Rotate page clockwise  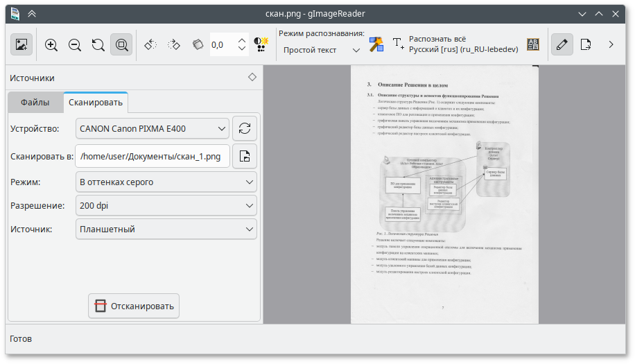point(174,44)
